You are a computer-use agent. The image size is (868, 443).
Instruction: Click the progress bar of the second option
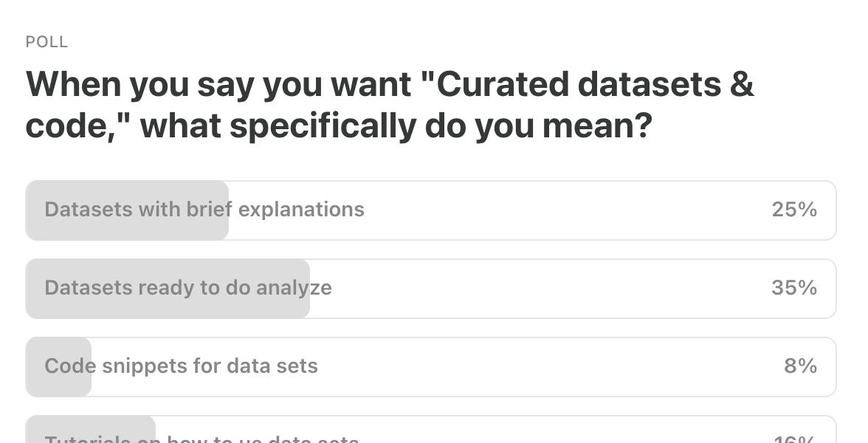point(166,288)
